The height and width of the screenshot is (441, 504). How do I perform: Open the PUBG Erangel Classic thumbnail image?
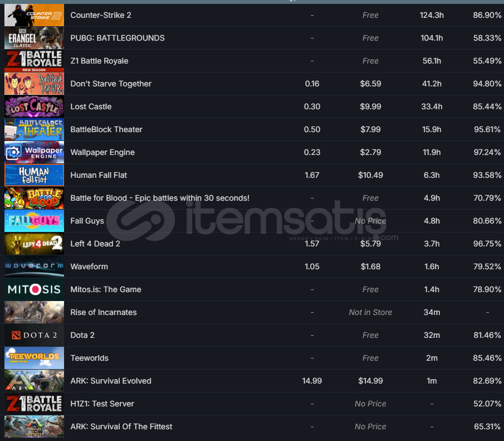coord(34,38)
